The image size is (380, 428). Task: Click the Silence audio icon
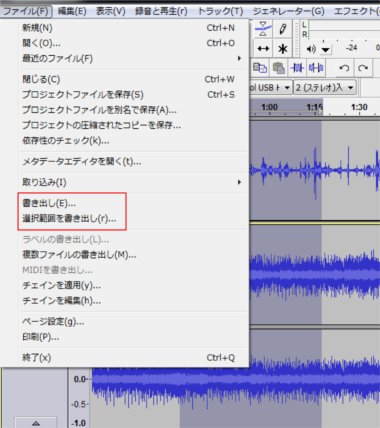point(316,68)
